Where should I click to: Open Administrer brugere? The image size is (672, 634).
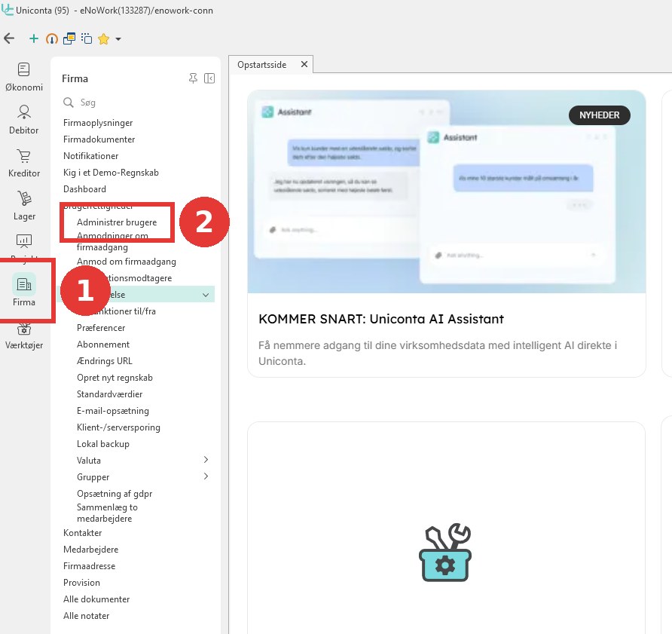pos(117,222)
